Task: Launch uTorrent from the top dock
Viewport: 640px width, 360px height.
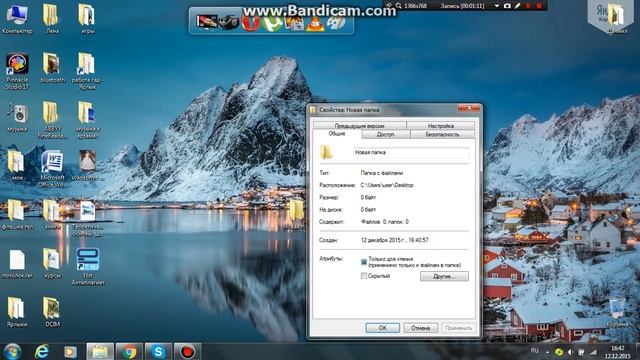Action: tap(271, 22)
